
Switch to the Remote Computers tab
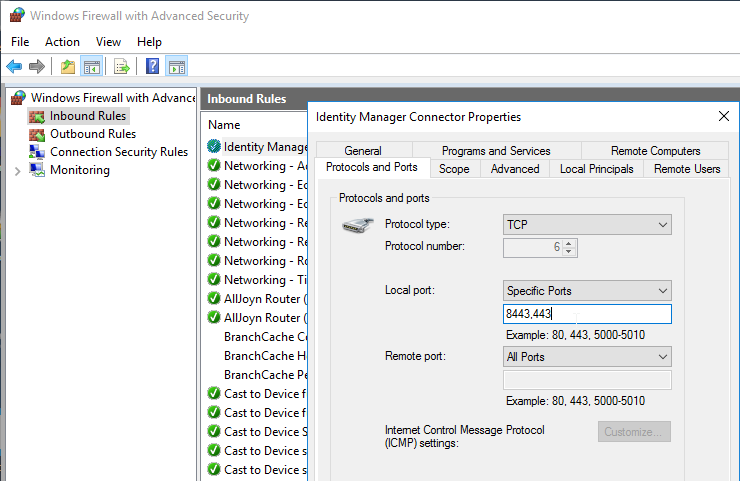pos(656,151)
